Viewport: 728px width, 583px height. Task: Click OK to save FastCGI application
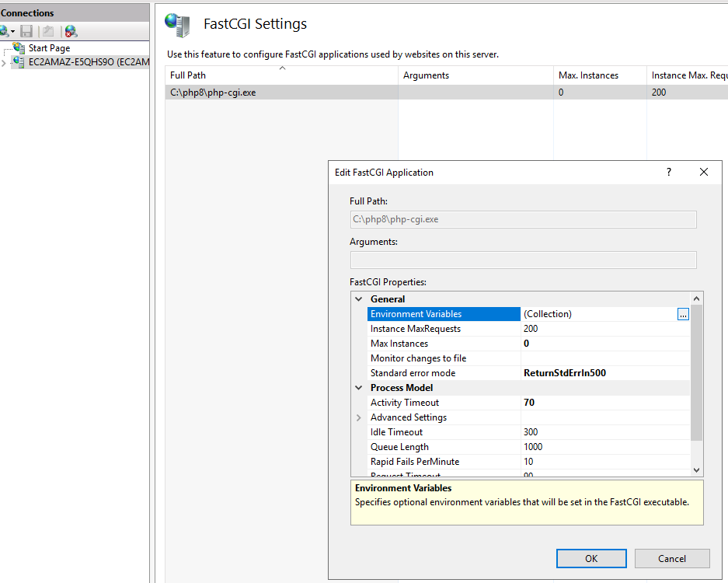click(591, 558)
